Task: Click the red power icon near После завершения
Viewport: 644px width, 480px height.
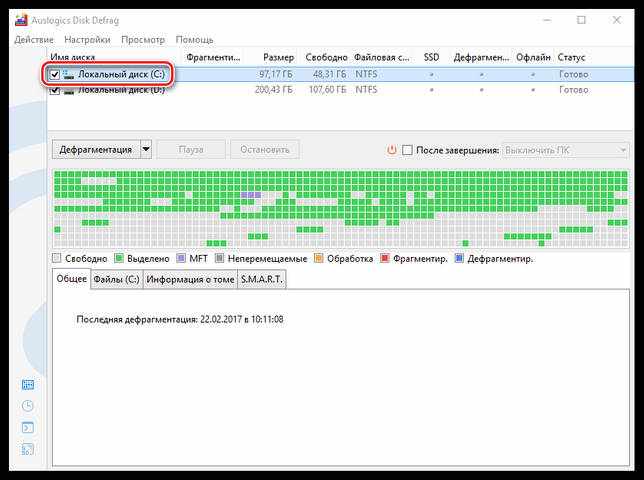Action: pos(392,150)
